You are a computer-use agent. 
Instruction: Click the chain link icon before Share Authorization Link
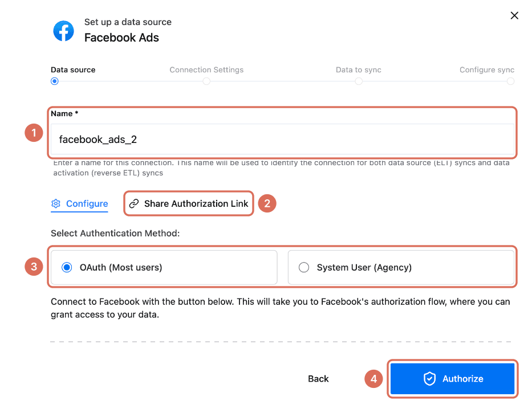(x=134, y=203)
